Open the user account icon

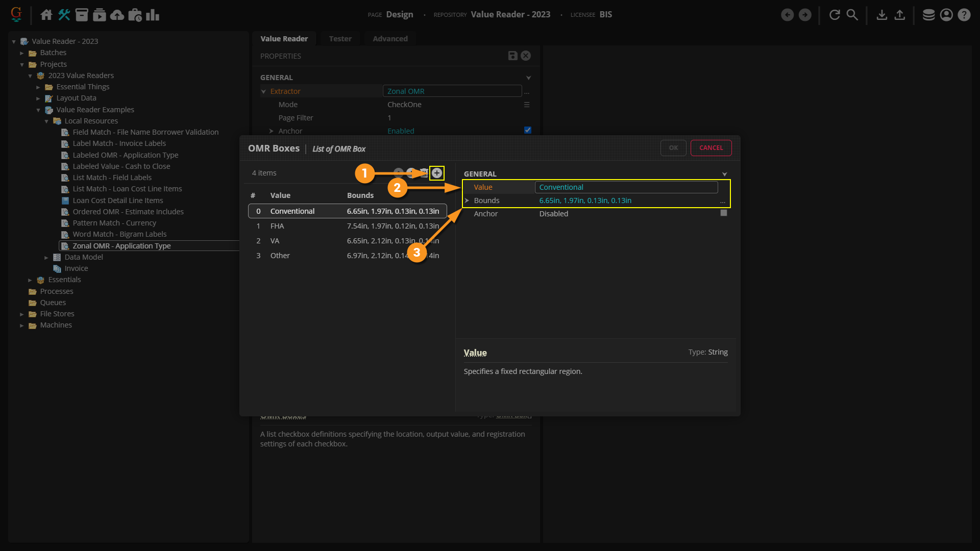coord(946,15)
